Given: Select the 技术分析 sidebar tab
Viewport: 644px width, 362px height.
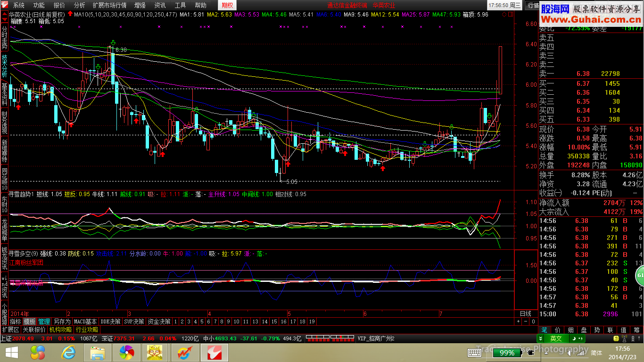Looking at the screenshot, I should click(4, 66).
